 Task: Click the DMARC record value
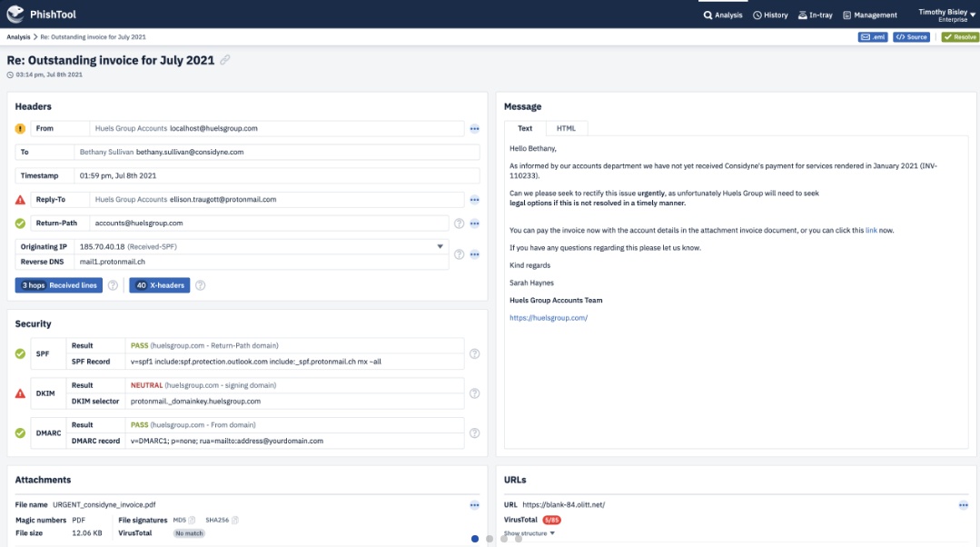click(x=227, y=441)
